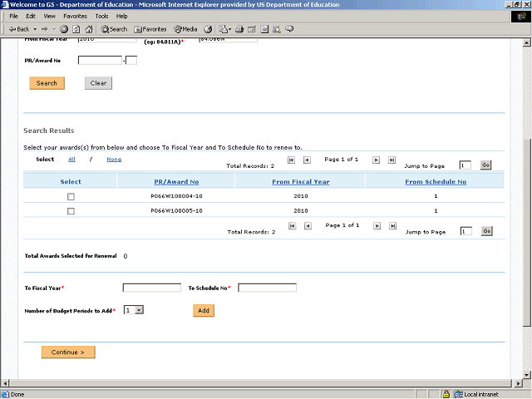532x399 pixels.
Task: Sort by the PR/Award No column link
Action: (176, 181)
